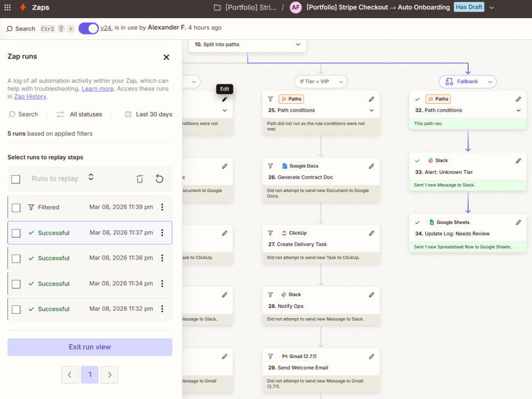Edit step 33 Alert: Unknown Tier
This screenshot has height=399, width=532.
(x=518, y=161)
